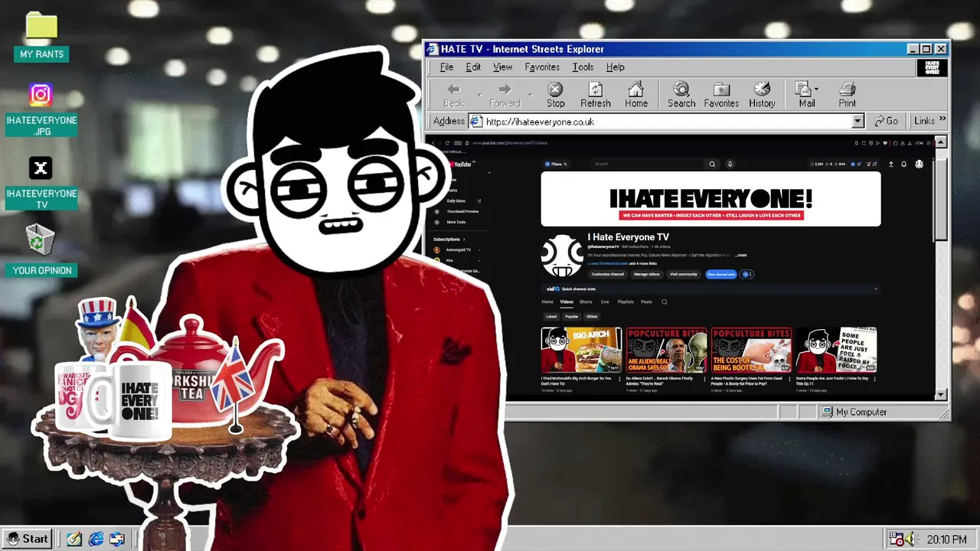Screen dimensions: 980x551
Task: Select the Popular sort chip
Action: click(572, 316)
